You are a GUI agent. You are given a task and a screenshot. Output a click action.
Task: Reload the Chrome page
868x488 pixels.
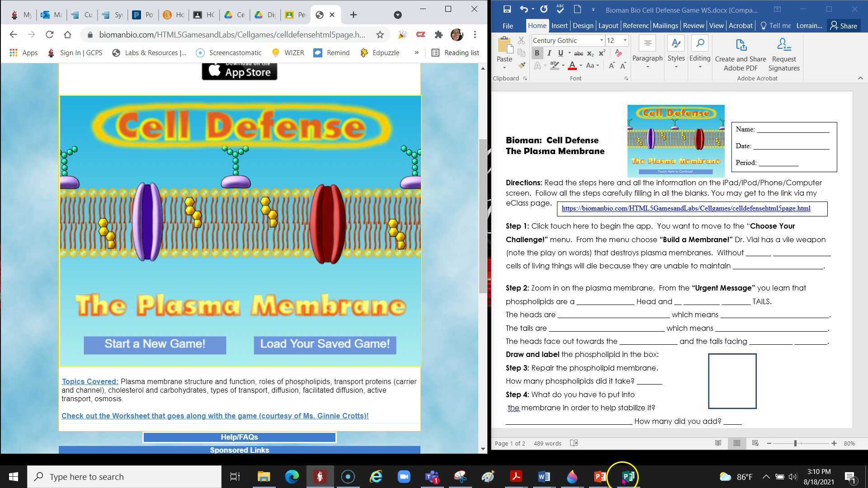coord(50,34)
